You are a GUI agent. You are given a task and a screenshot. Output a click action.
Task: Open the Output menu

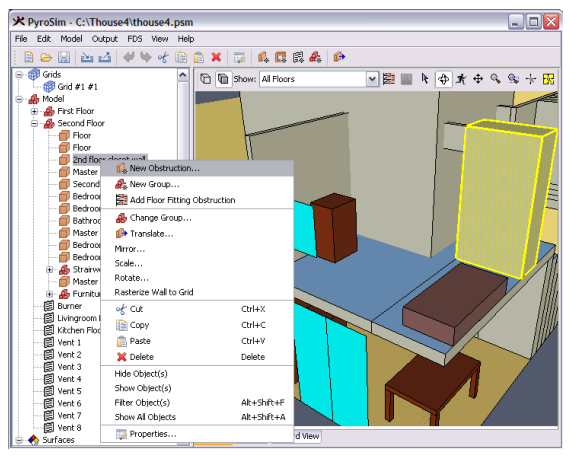[x=105, y=39]
